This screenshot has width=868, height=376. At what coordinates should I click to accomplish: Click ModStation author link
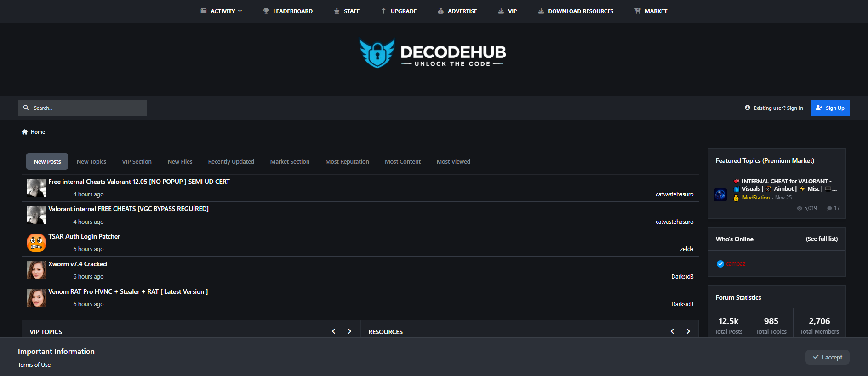pyautogui.click(x=756, y=198)
